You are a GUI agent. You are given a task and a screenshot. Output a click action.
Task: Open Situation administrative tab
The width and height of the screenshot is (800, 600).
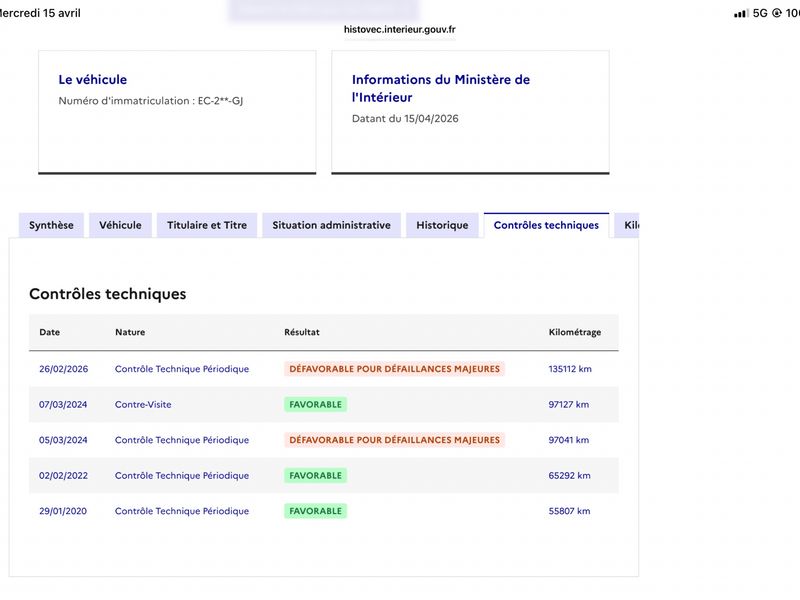click(x=331, y=225)
